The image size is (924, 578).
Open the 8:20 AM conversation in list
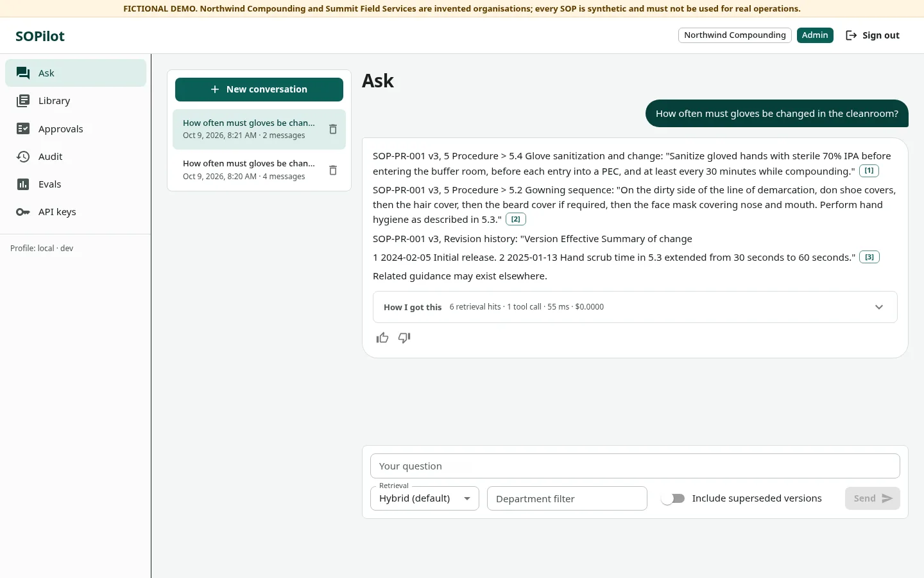[x=259, y=170]
